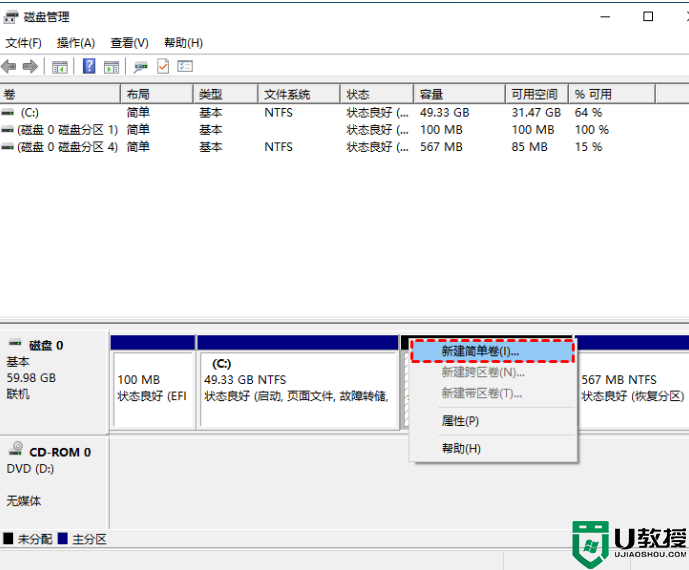
Task: Open the 操作(A) menu
Action: click(x=76, y=43)
